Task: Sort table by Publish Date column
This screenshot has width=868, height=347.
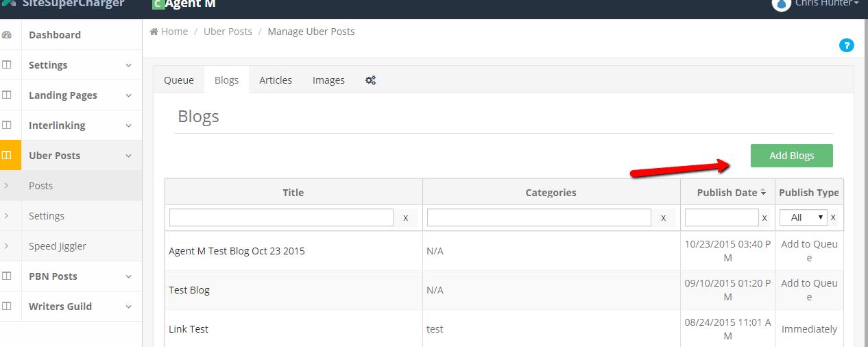Action: coord(727,193)
